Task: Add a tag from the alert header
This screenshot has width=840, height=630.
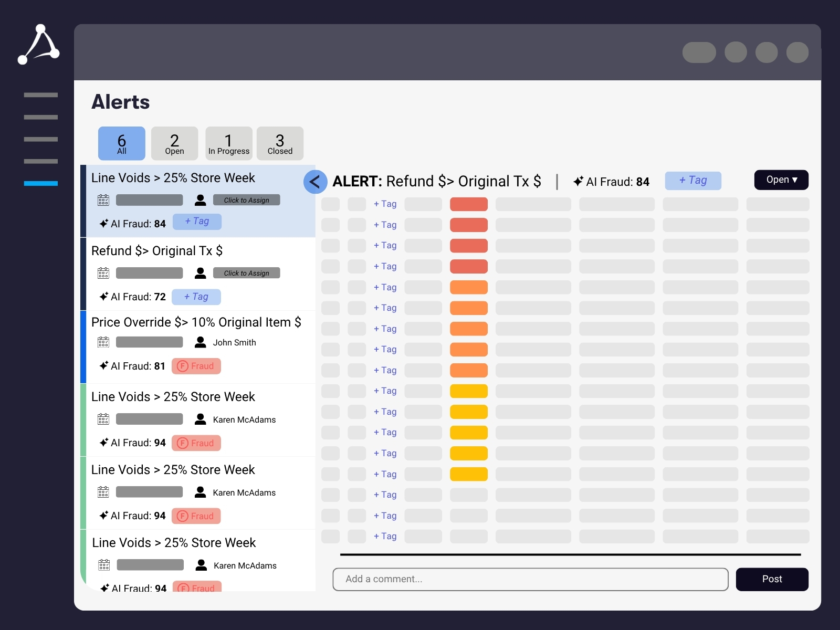Action: [x=692, y=181]
